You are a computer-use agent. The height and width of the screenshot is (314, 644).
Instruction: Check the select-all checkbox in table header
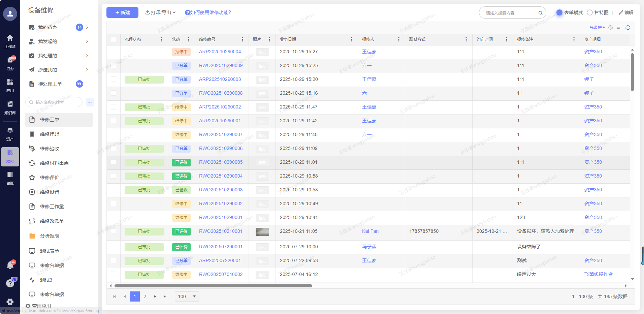[x=114, y=39]
